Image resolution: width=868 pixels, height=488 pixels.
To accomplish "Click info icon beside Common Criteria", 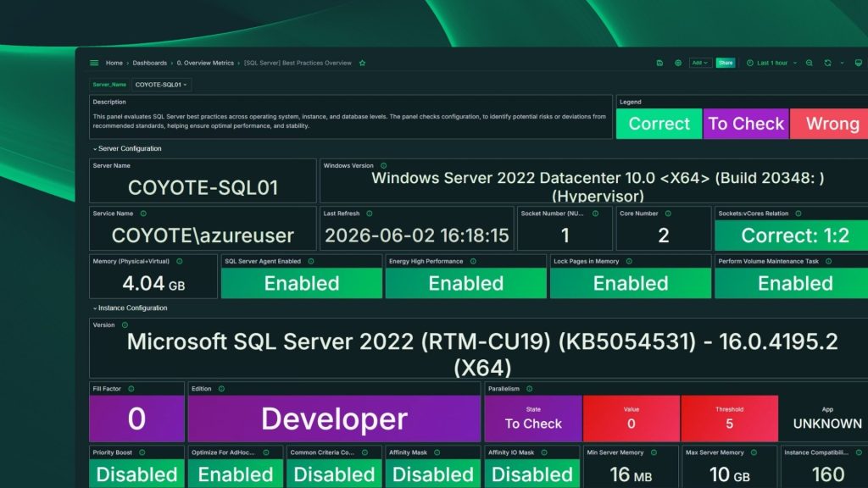I will 364,452.
